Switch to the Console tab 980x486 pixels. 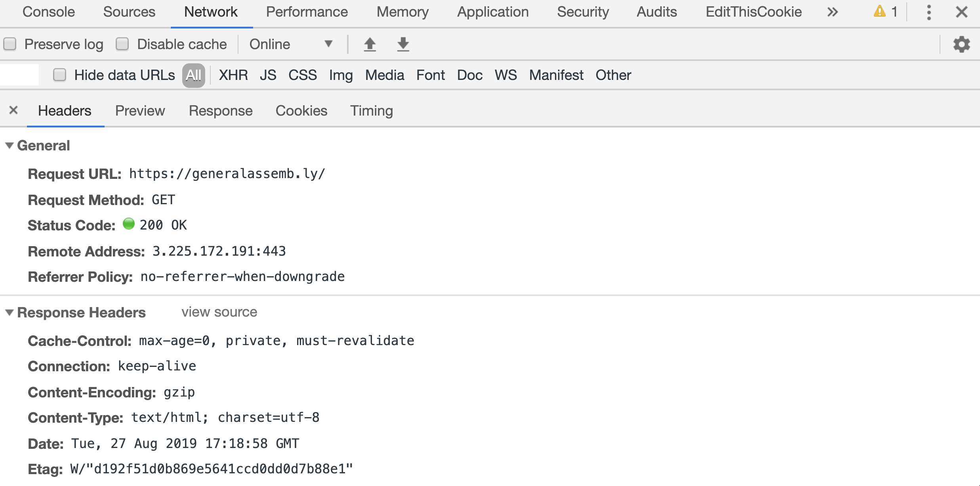pyautogui.click(x=49, y=12)
